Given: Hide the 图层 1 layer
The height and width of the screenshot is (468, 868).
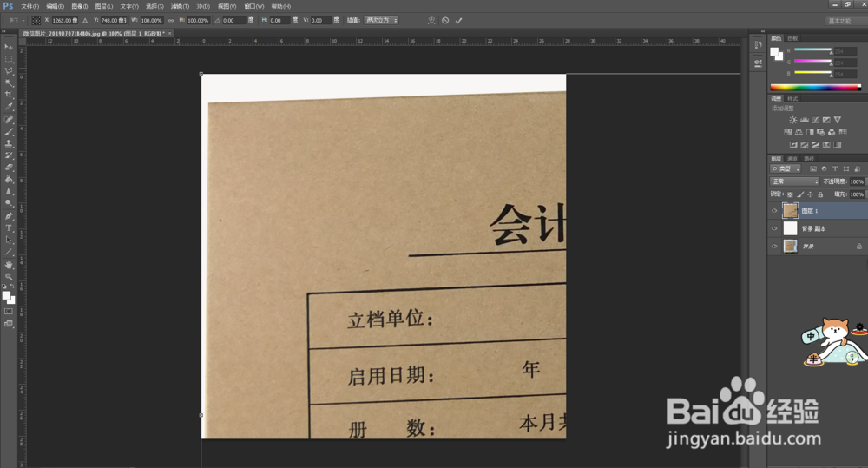Looking at the screenshot, I should (774, 210).
